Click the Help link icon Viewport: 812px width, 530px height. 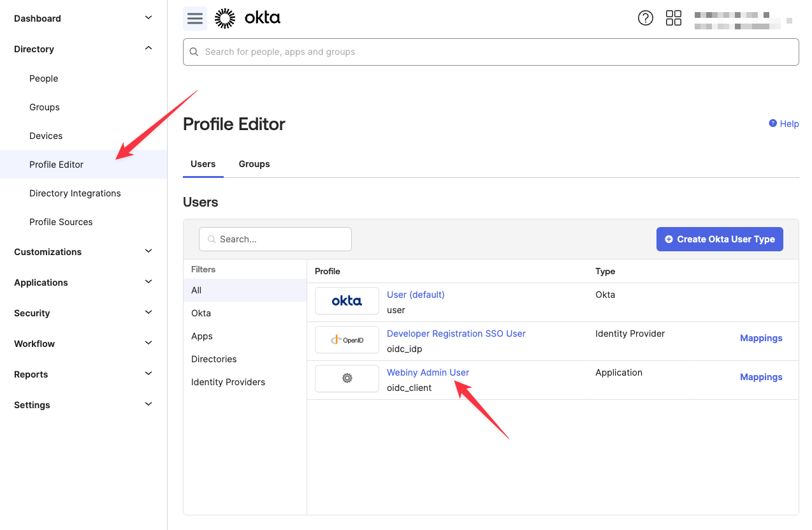(772, 123)
